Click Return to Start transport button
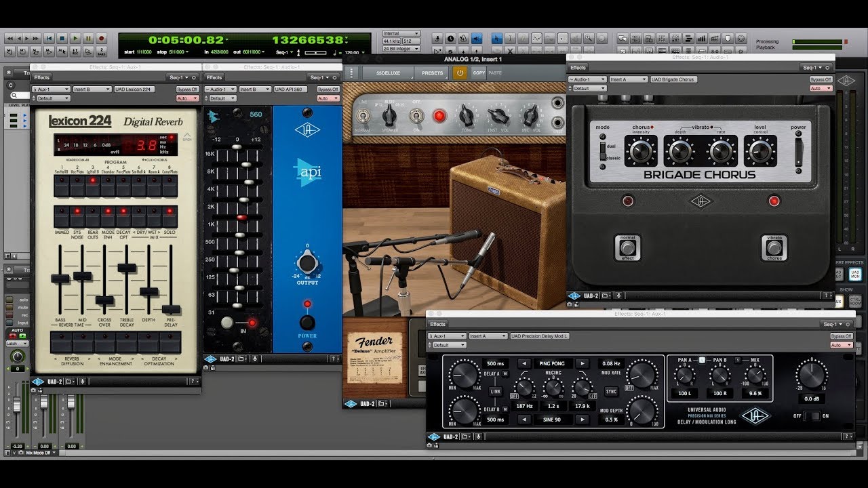 coord(49,39)
